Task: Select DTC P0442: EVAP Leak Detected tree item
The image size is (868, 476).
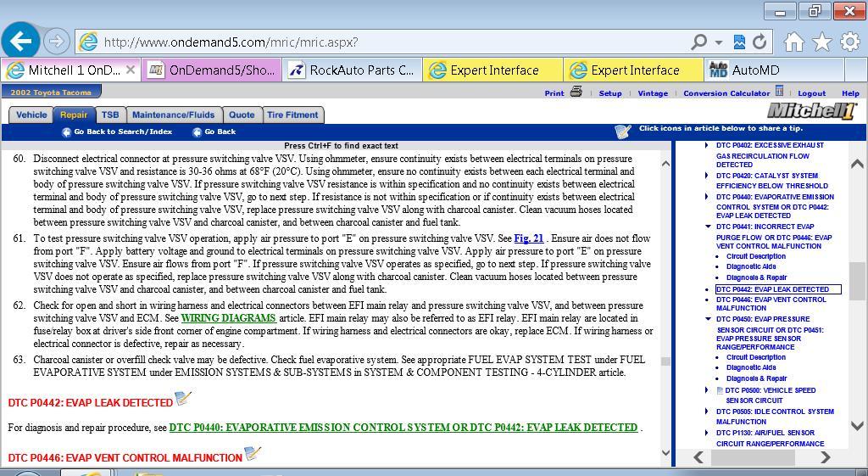Action: click(778, 289)
